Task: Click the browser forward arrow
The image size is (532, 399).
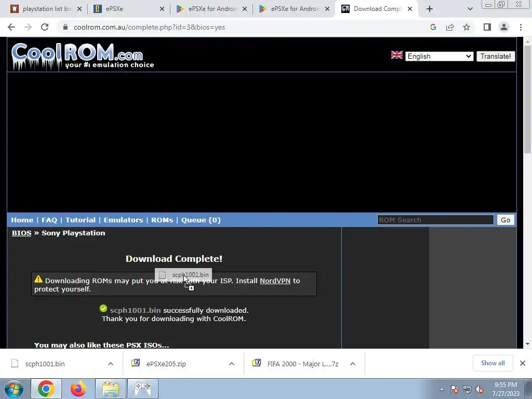Action: tap(28, 27)
